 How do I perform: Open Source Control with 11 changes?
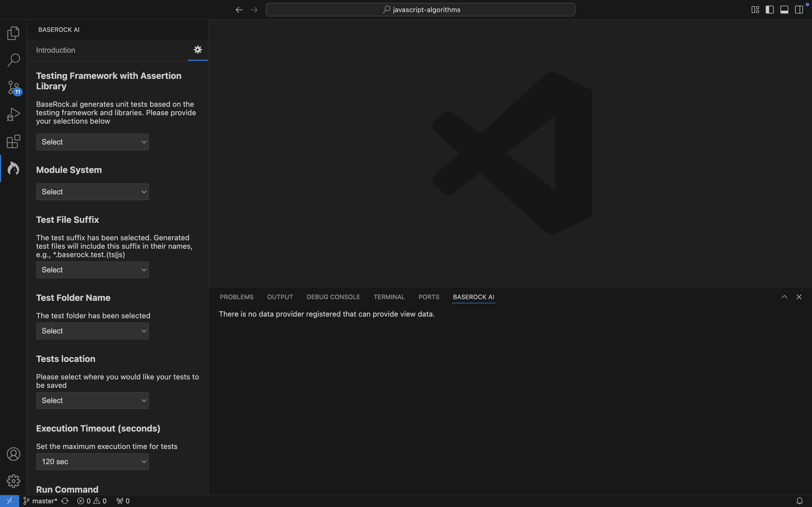click(14, 87)
